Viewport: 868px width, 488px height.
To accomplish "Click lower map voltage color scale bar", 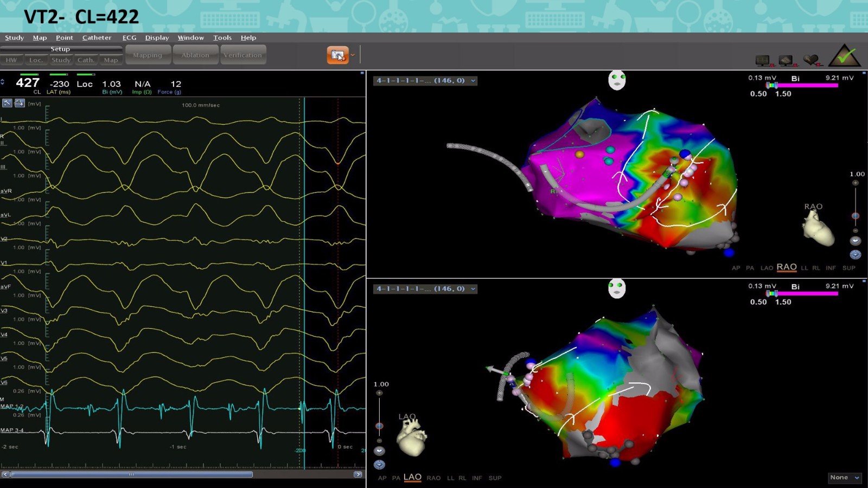I will click(802, 293).
